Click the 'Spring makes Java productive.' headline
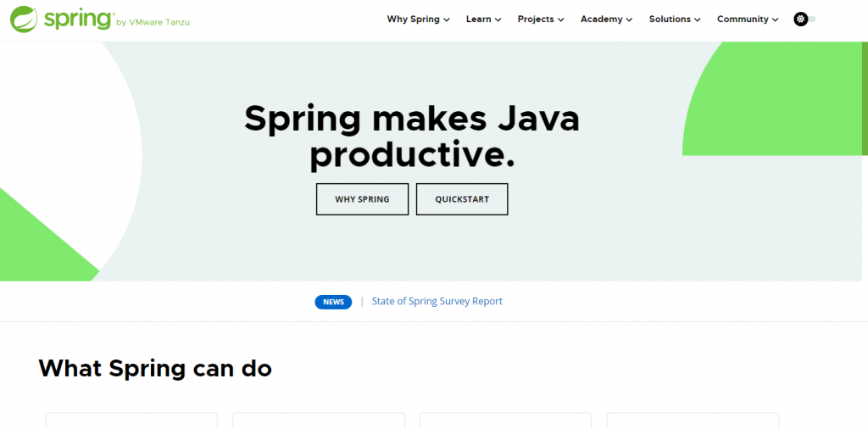The height and width of the screenshot is (429, 868). pos(412,136)
